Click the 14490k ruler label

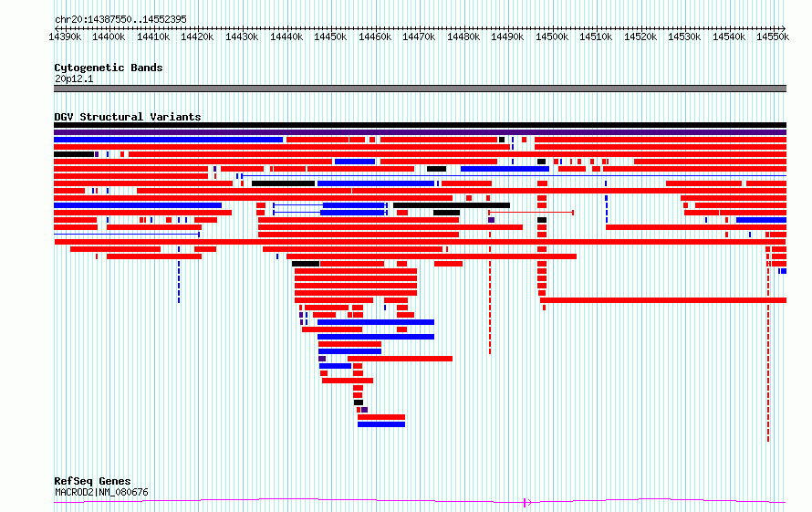coord(507,37)
